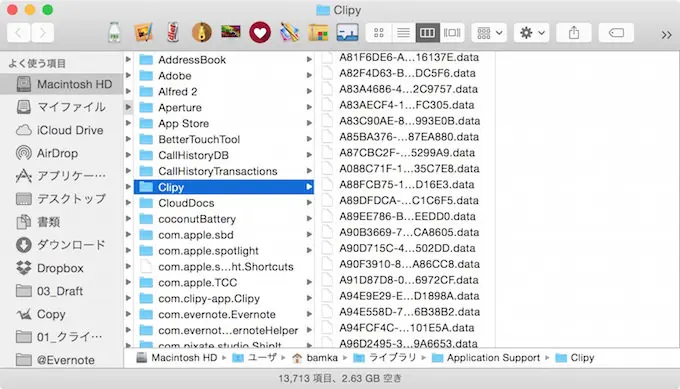
Task: Click Application Support in the path bar
Action: pyautogui.click(x=486, y=358)
